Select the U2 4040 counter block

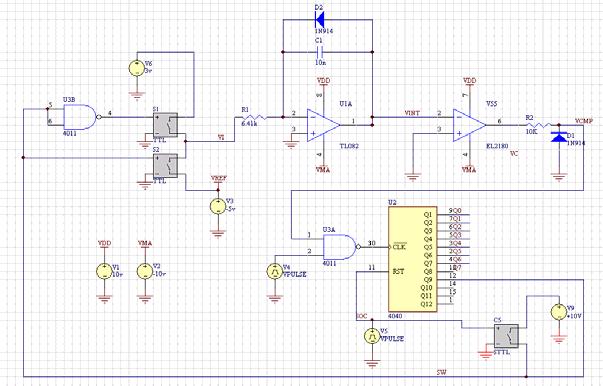point(412,259)
